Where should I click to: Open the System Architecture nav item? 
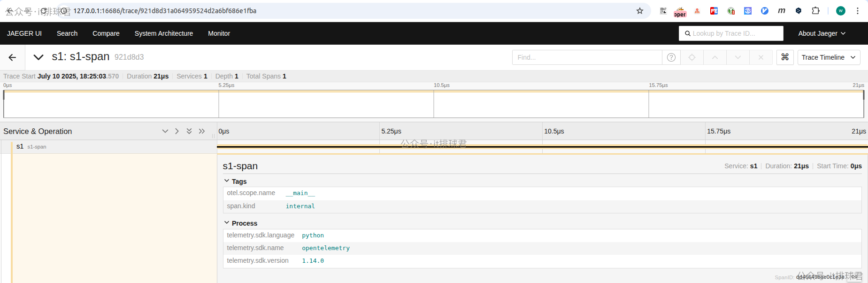coord(164,33)
